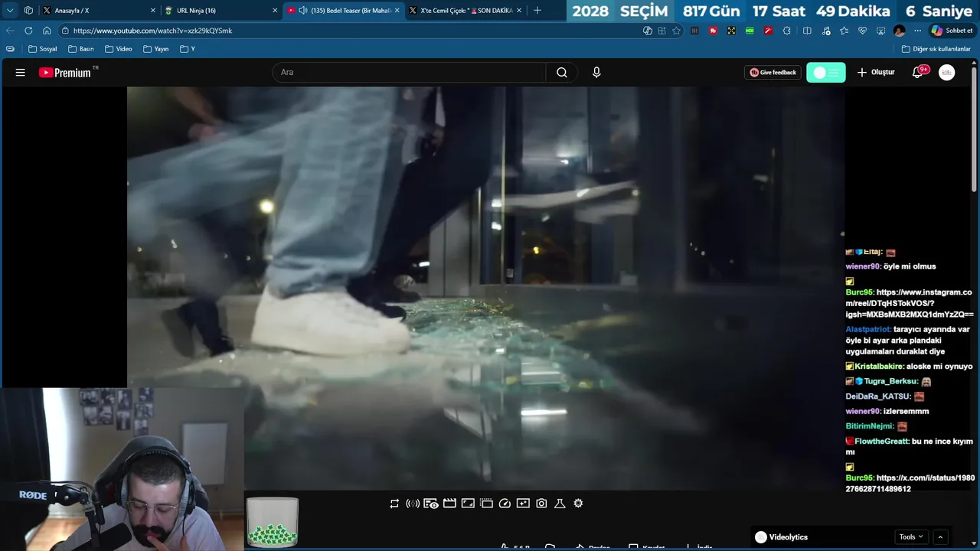Open the Basın bookmarks folder
The image size is (980, 551).
coord(81,49)
